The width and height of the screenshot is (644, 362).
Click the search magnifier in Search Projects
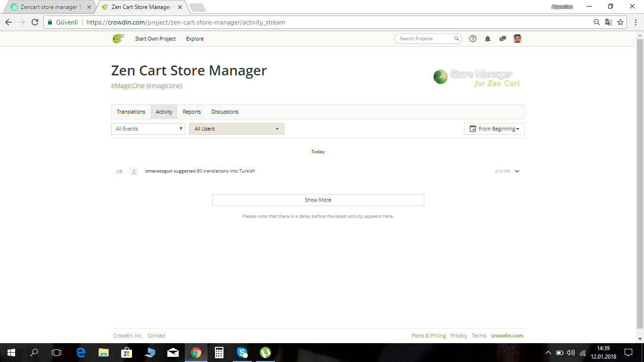tap(456, 39)
